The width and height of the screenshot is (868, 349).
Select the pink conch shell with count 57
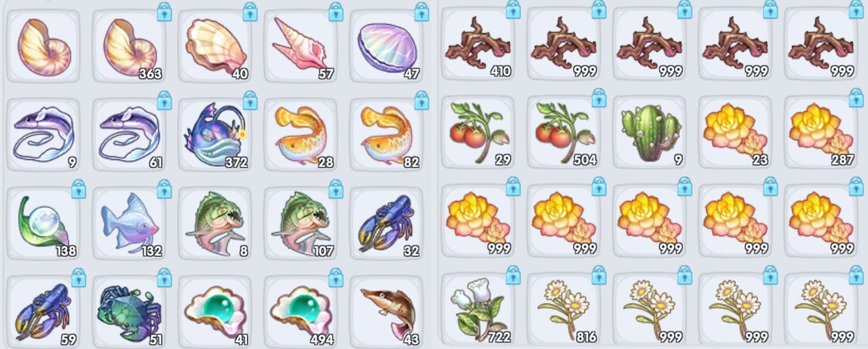(300, 46)
